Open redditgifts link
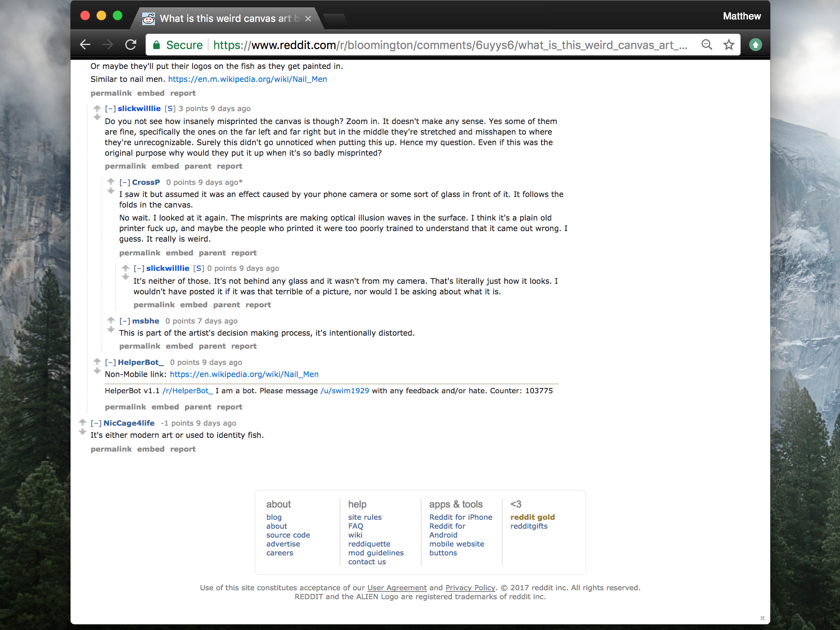Viewport: 840px width, 630px height. 529,526
